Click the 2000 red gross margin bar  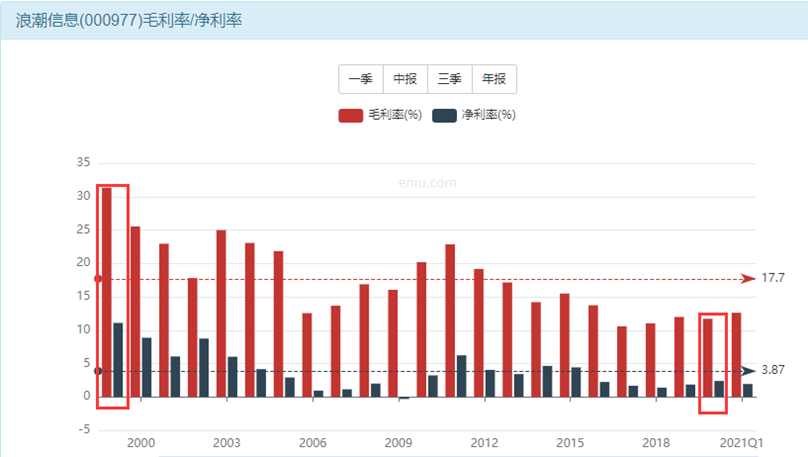[136, 312]
